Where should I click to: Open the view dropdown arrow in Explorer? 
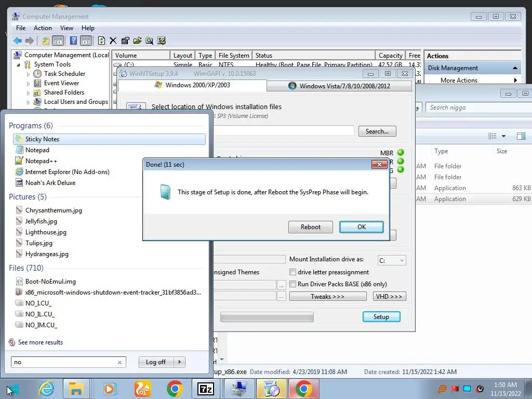[x=503, y=136]
